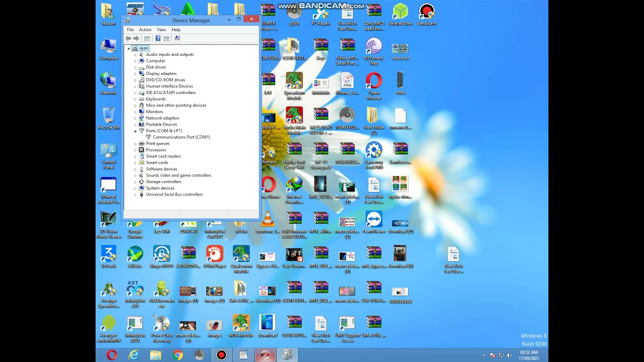The height and width of the screenshot is (362, 644).
Task: Select the Network desktop icon
Action: pyautogui.click(x=108, y=83)
